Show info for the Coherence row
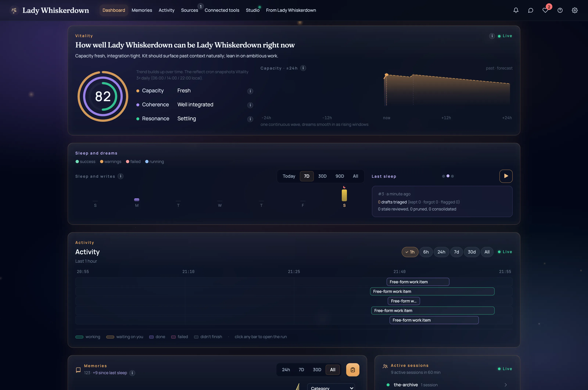The height and width of the screenshot is (390, 588). (250, 105)
